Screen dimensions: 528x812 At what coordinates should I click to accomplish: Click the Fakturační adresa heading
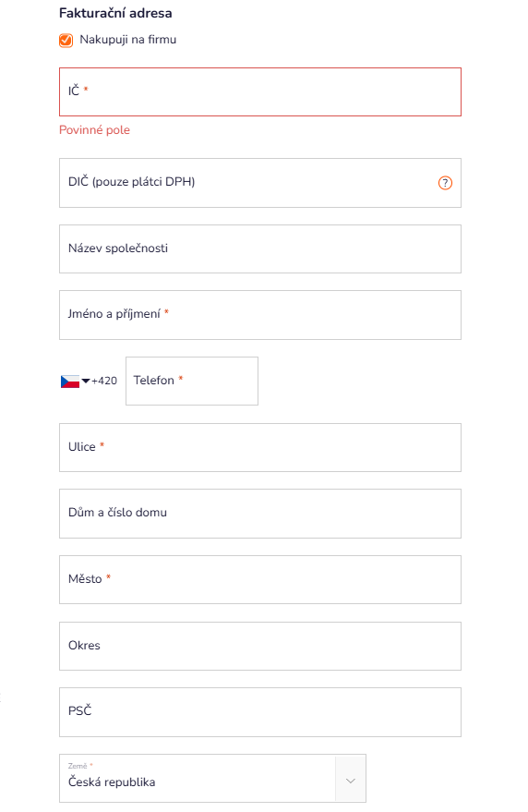115,13
